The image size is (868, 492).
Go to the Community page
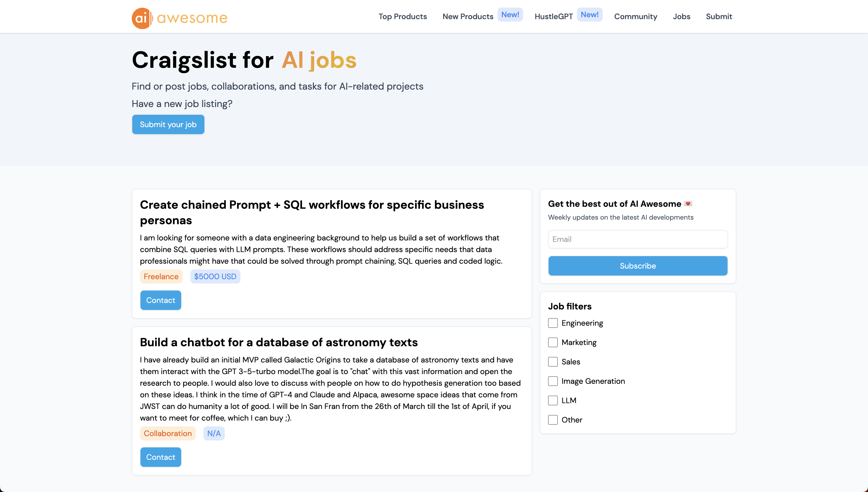point(635,16)
